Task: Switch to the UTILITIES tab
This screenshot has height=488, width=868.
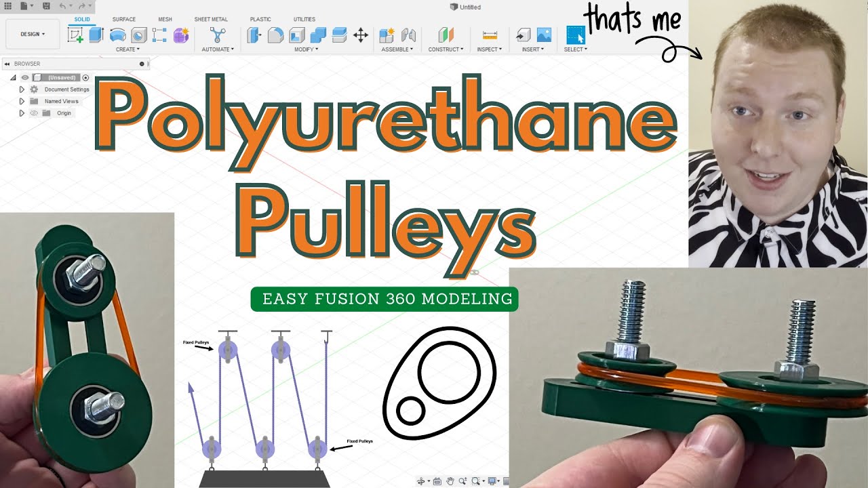Action: (x=304, y=19)
